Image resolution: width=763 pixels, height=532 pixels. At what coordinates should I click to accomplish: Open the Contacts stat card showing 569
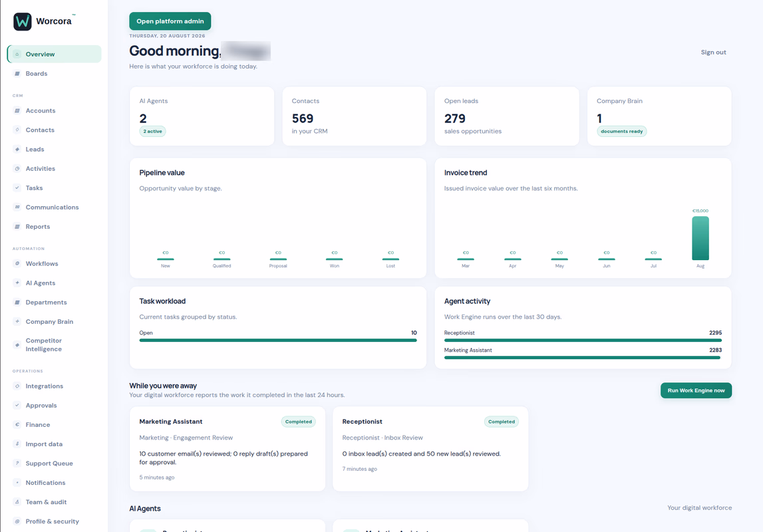pyautogui.click(x=355, y=116)
